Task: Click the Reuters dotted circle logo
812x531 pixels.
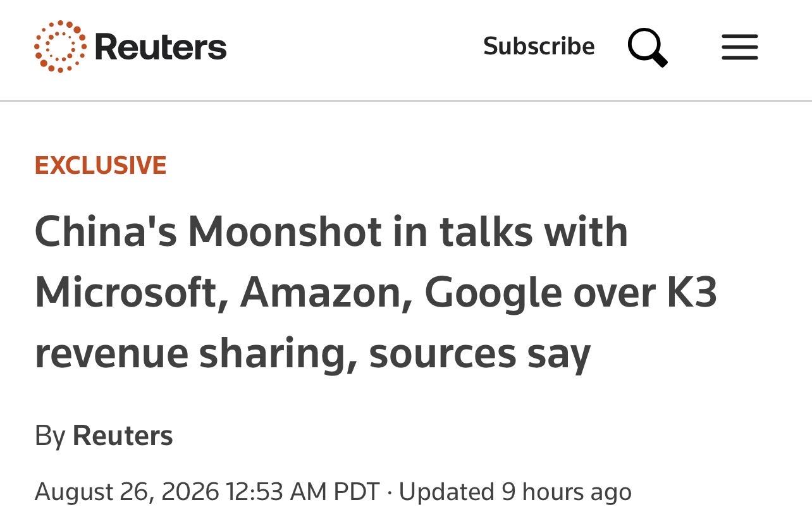Action: [x=60, y=47]
